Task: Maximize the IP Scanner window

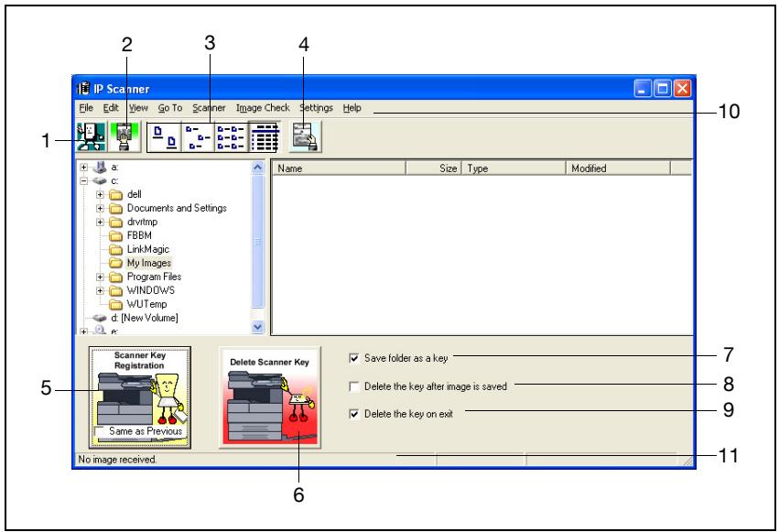Action: click(x=662, y=89)
